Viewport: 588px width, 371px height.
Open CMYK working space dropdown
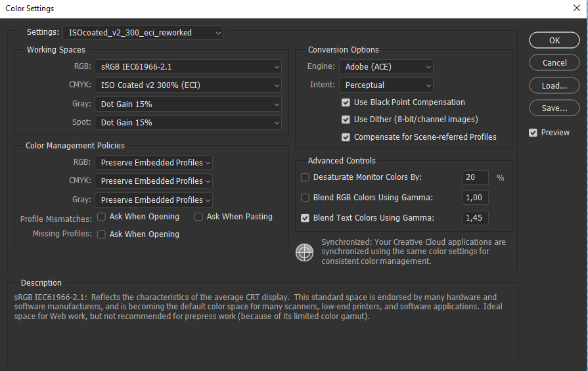point(188,85)
